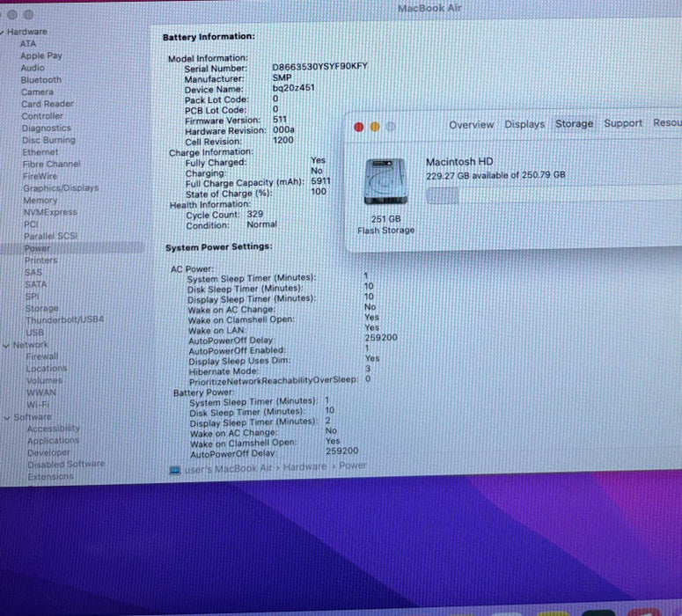Click the battery serial number D8663530YSYF90KFY
Screen dimensions: 682x616
(x=319, y=67)
